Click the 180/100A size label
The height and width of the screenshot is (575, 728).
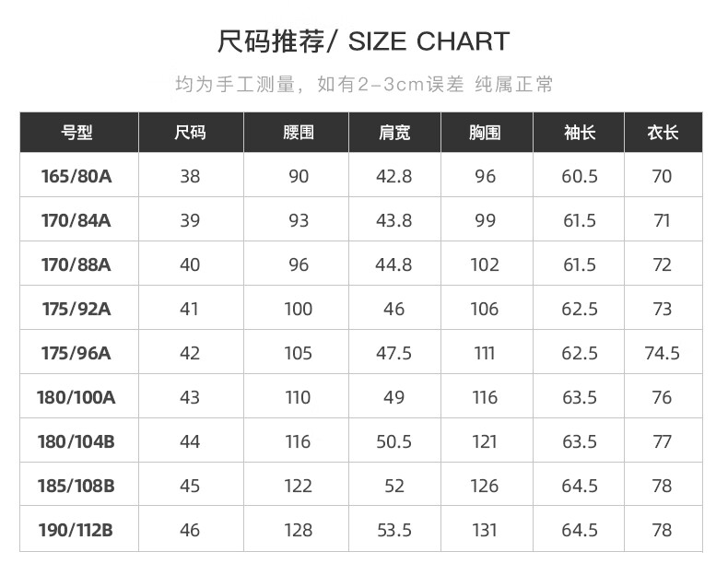[x=76, y=397]
